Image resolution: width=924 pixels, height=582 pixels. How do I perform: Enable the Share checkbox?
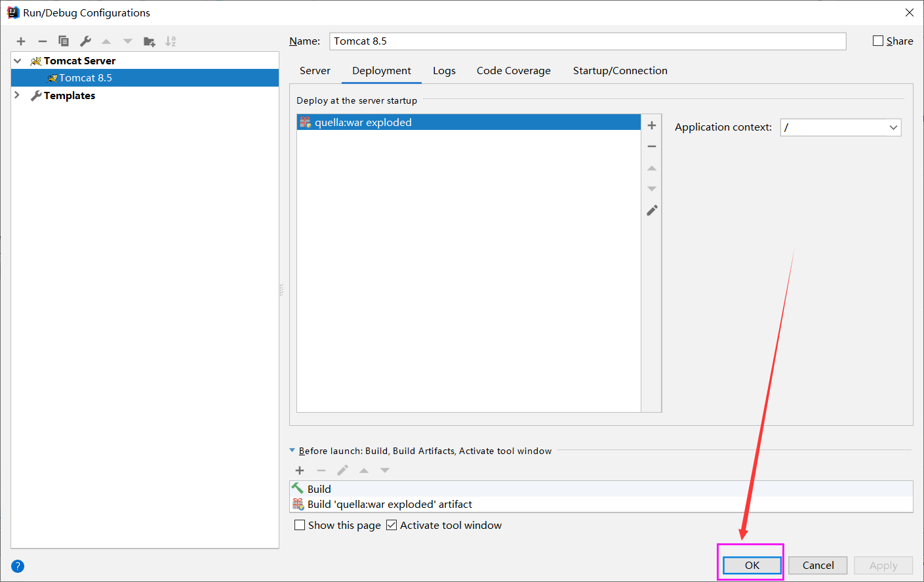click(x=878, y=40)
